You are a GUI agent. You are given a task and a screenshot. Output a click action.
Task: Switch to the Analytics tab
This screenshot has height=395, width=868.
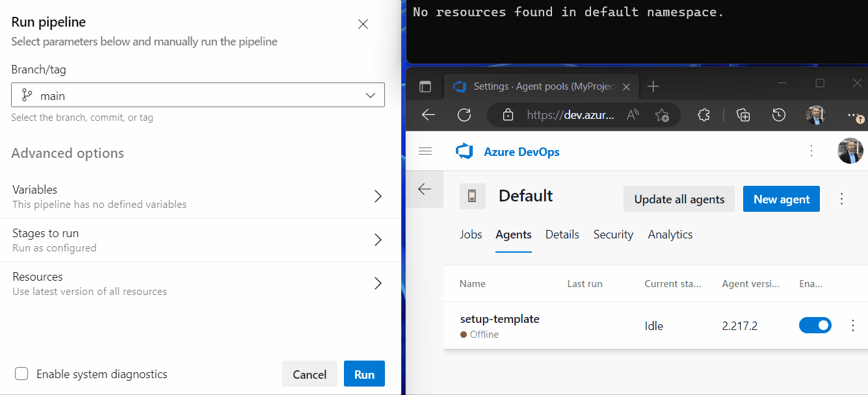(670, 235)
